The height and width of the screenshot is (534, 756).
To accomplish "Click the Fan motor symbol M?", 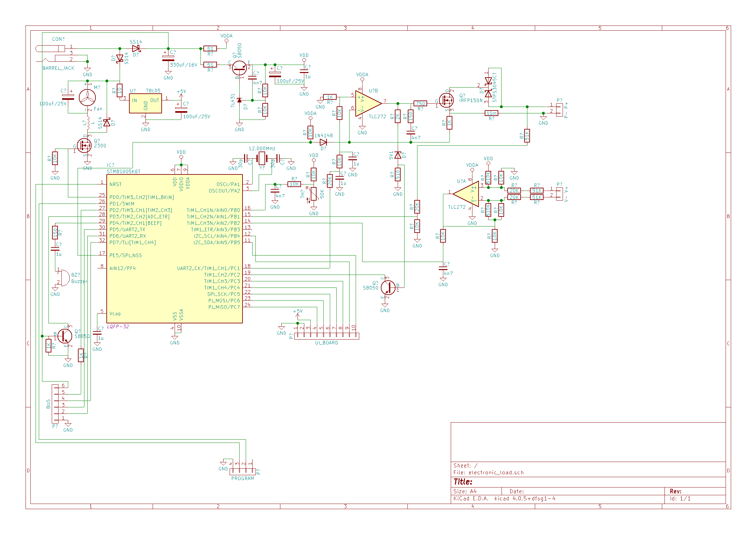I will coord(87,98).
